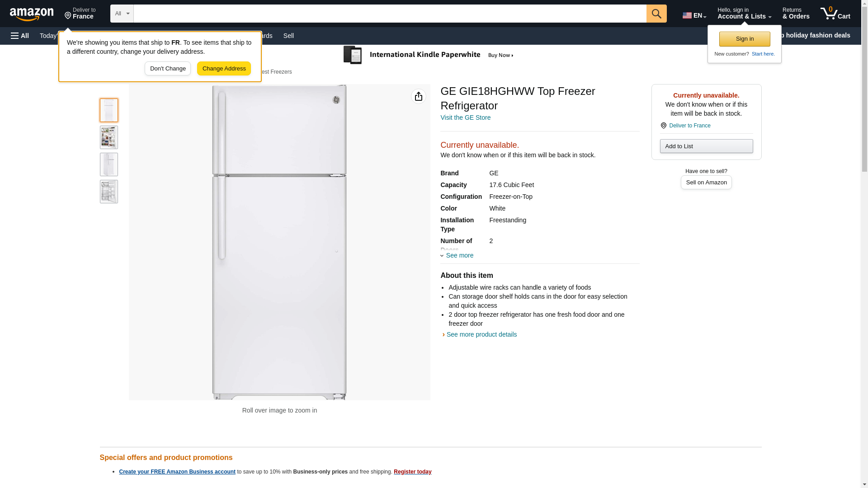868x488 pixels.
Task: Visit the GE Store link
Action: click(x=465, y=117)
